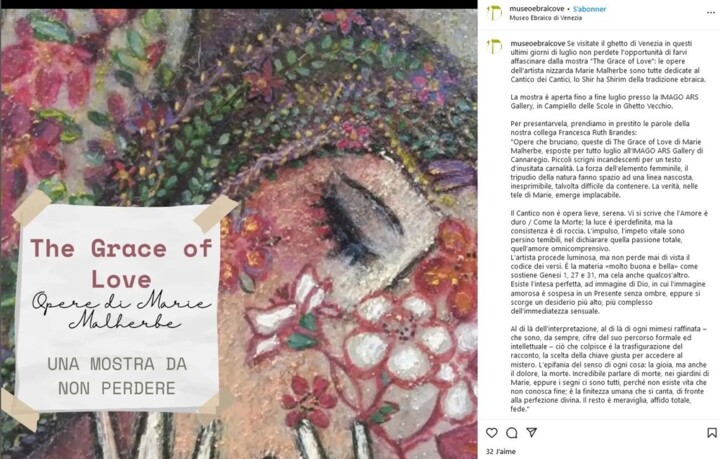Save post with bookmark icon
The image size is (720, 459).
(x=712, y=433)
